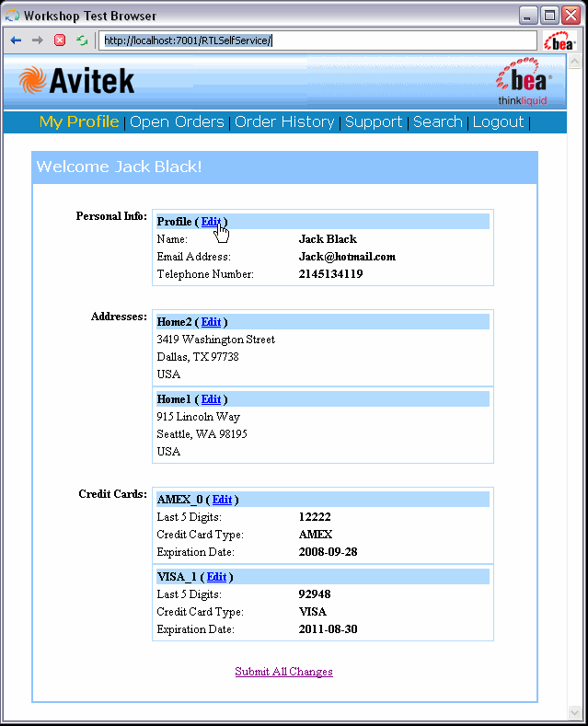
Task: Edit the Profile section
Action: click(211, 222)
